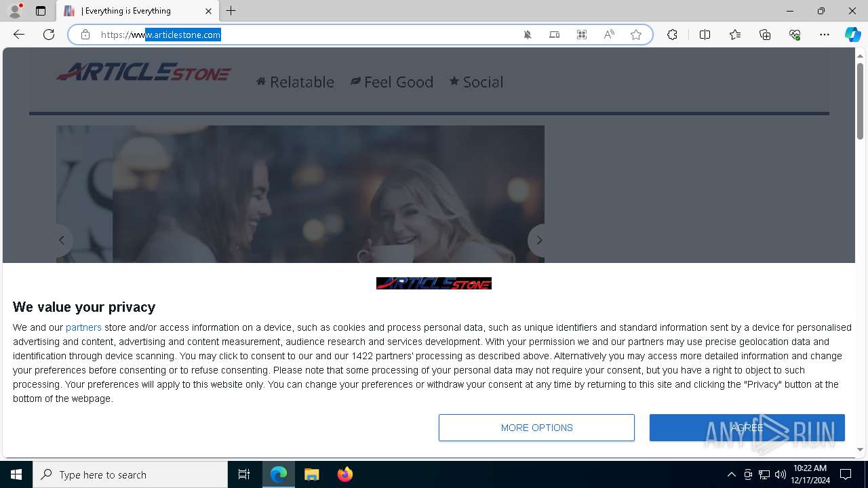Close the Everything is Everything tab
Image resolution: width=868 pixels, height=488 pixels.
tap(208, 11)
